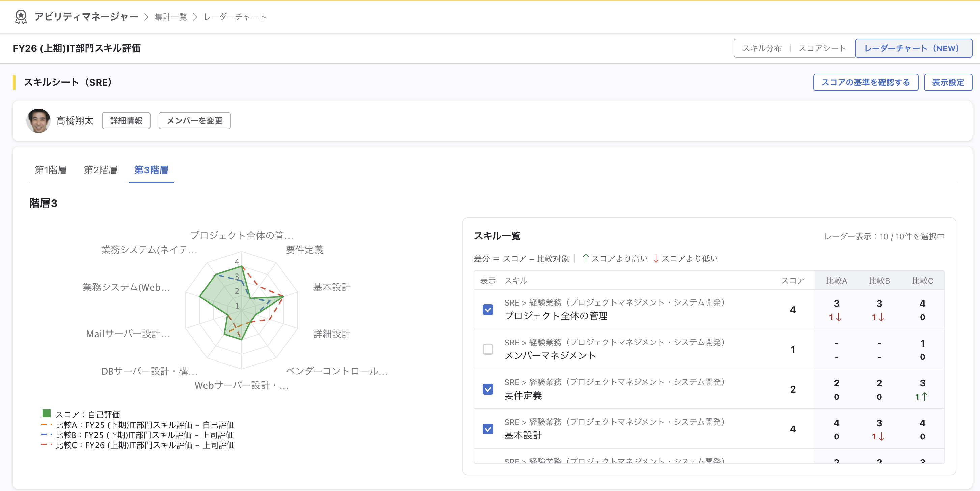This screenshot has height=491, width=980.
Task: Click 業務システム(Web… radar axis label
Action: pyautogui.click(x=126, y=287)
